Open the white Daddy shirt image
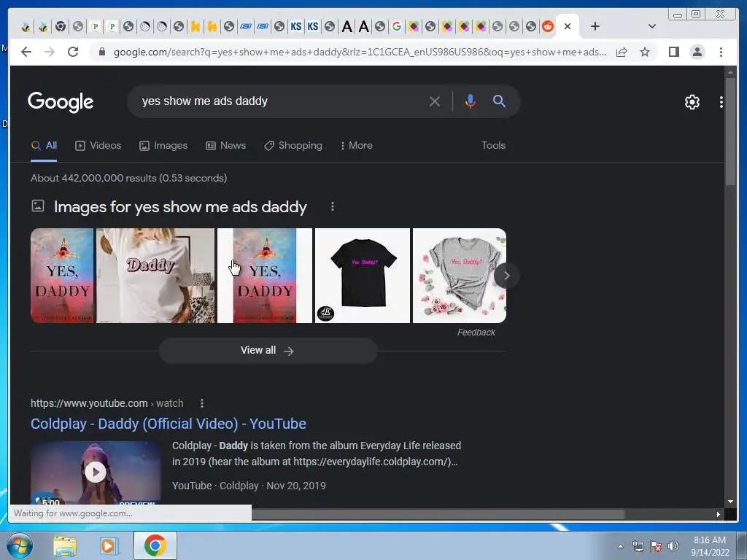747x560 pixels. [155, 275]
